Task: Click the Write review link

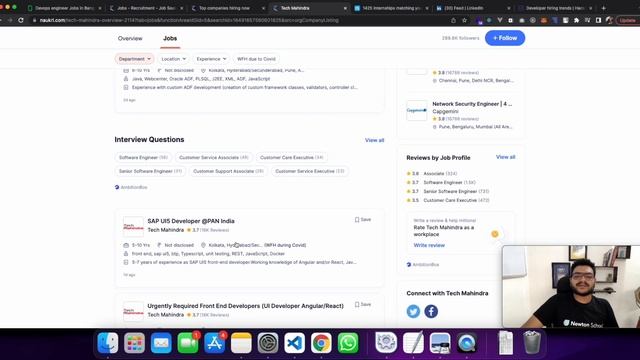Action: point(429,245)
